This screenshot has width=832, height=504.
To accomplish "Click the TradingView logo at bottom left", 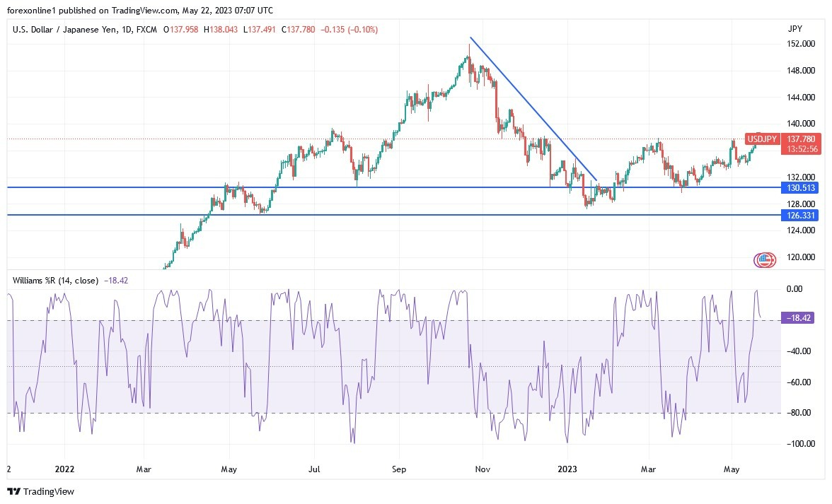I will click(40, 491).
